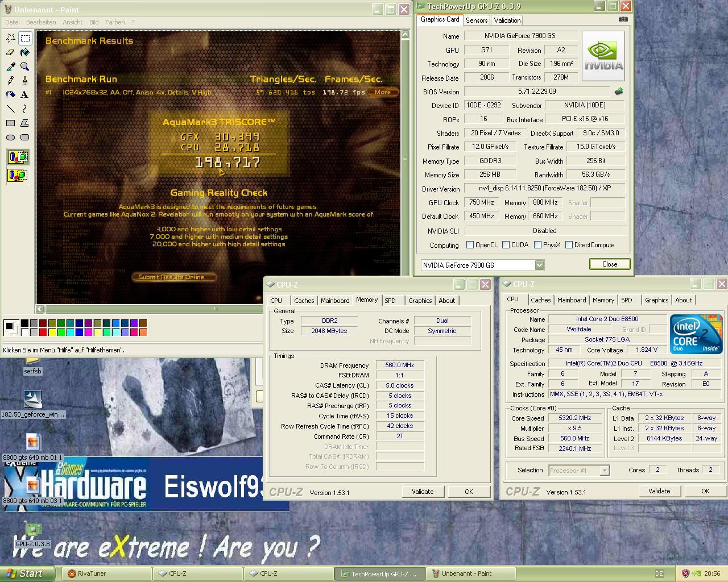The image size is (728, 582).
Task: Switch to RivaTuner in the taskbar
Action: click(x=106, y=573)
